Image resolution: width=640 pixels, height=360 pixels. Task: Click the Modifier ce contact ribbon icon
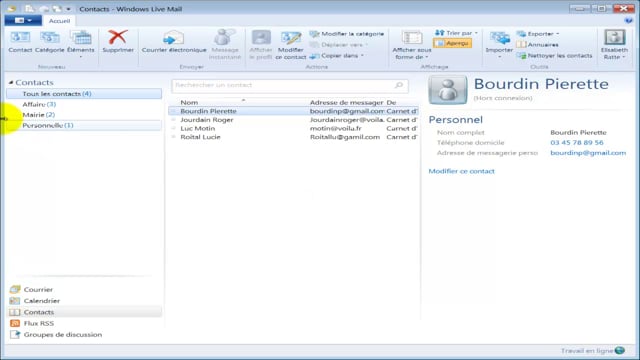coord(291,44)
